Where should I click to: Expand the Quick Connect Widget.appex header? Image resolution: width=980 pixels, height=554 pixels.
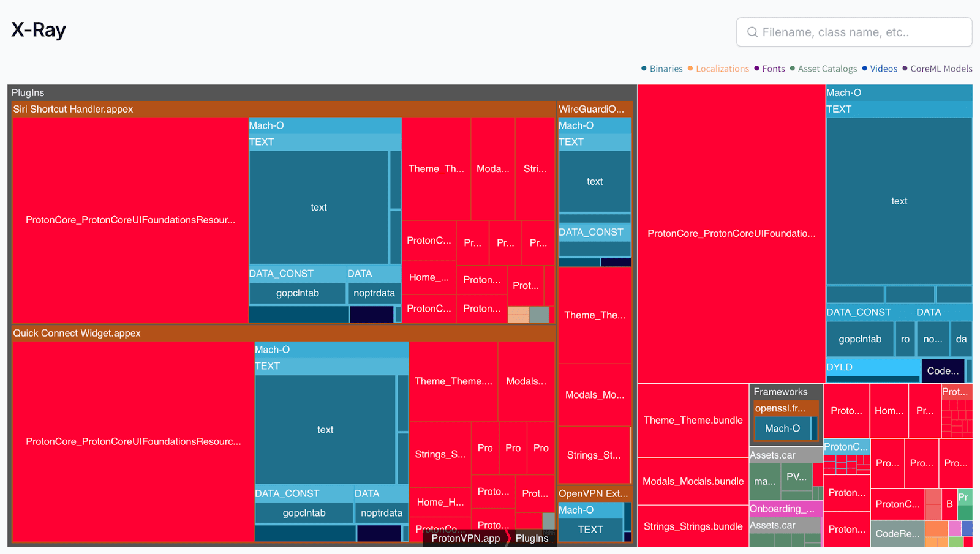pos(77,333)
